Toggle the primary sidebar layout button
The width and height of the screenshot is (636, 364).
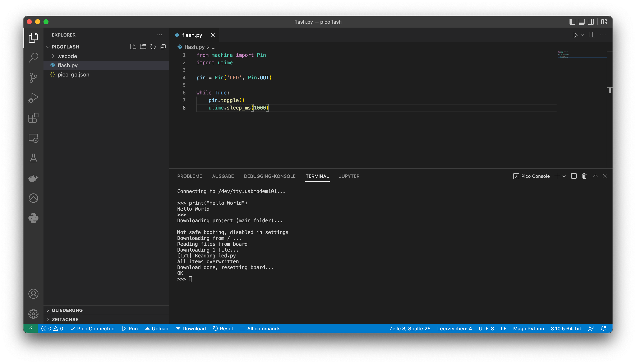click(572, 22)
